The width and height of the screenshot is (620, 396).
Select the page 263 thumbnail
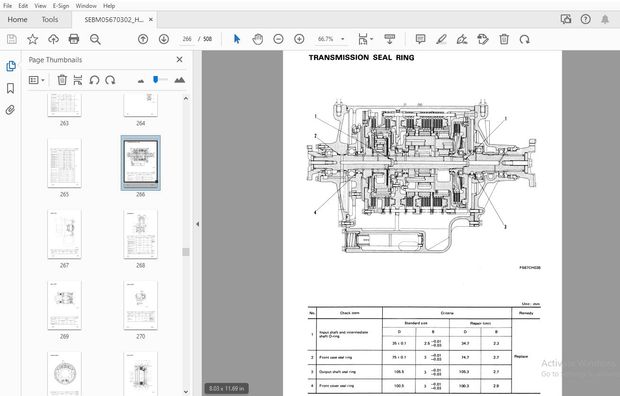[x=64, y=105]
